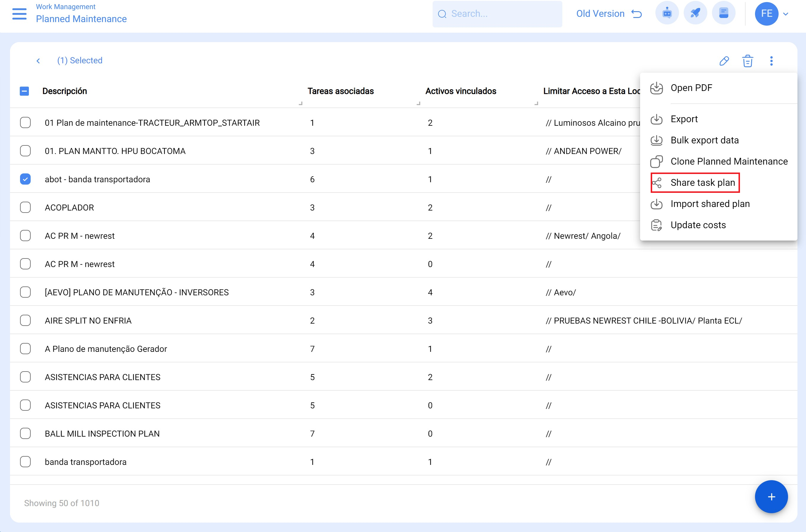Collapse the selection with the back chevron
Image resolution: width=806 pixels, height=532 pixels.
point(38,60)
